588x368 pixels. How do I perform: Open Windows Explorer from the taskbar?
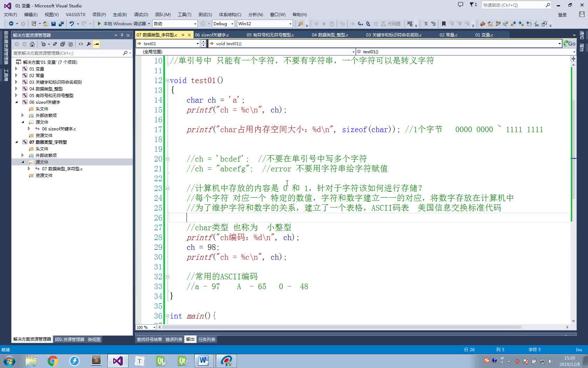31,361
